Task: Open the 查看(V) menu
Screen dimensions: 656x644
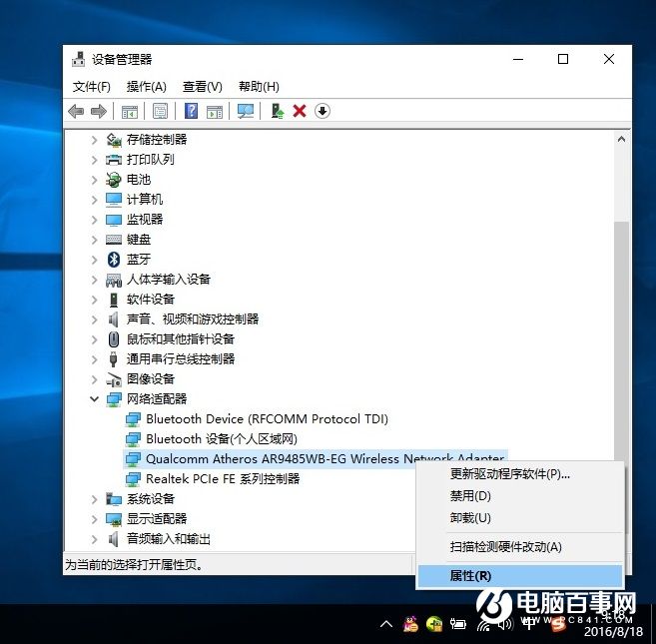Action: point(203,87)
